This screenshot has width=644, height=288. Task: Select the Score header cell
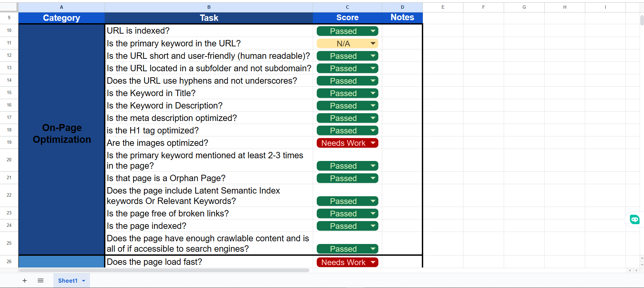(347, 18)
